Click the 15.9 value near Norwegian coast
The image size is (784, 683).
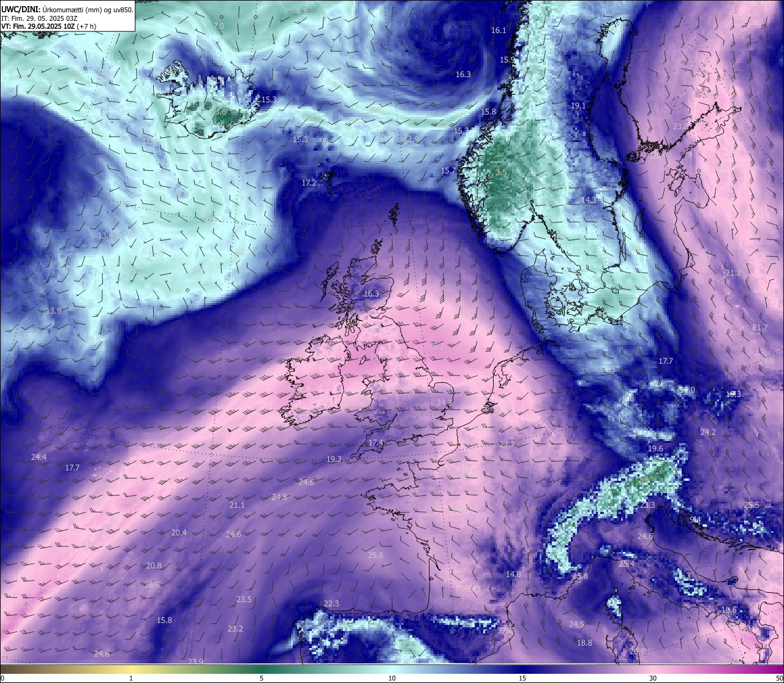click(x=507, y=60)
